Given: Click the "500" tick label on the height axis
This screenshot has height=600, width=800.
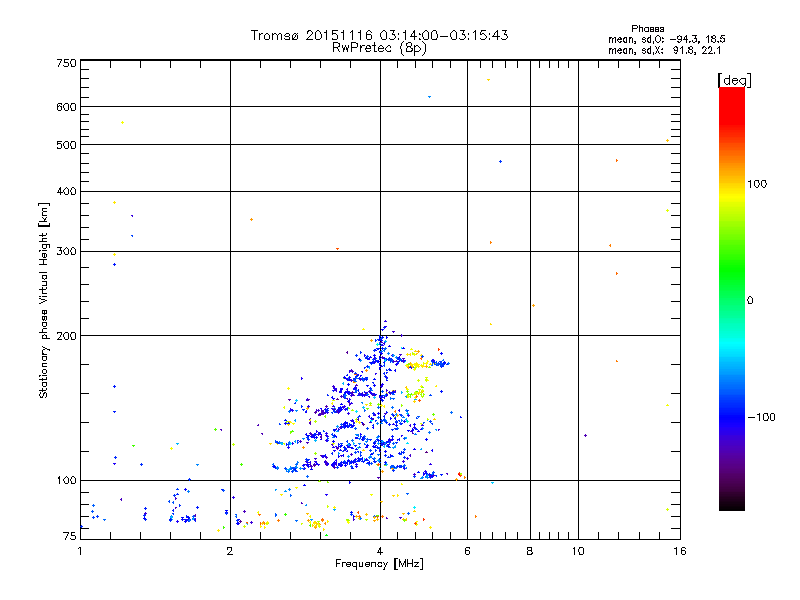Looking at the screenshot, I should click(66, 145).
